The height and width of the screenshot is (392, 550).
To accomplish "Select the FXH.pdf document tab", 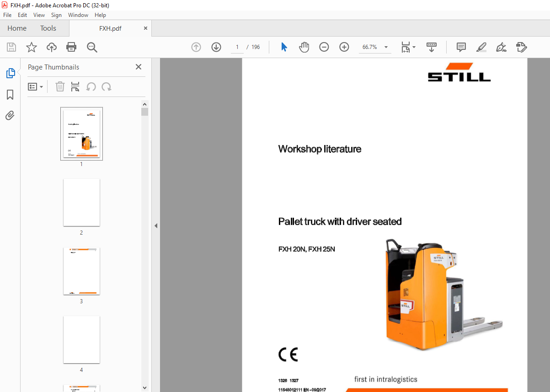I will coord(110,28).
